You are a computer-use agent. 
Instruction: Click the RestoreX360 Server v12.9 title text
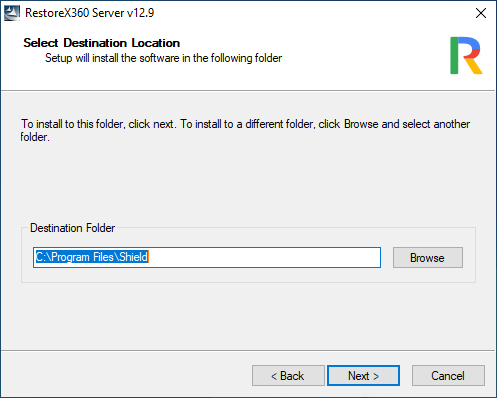pos(89,13)
